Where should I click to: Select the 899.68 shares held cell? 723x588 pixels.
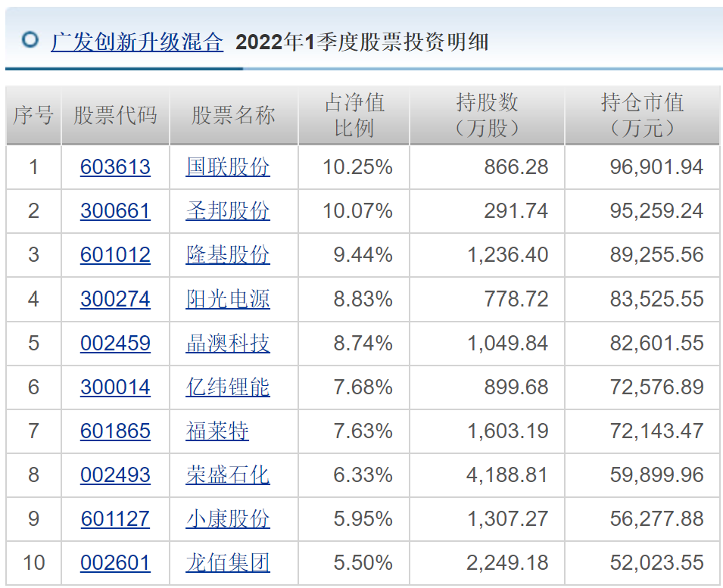[x=487, y=387]
